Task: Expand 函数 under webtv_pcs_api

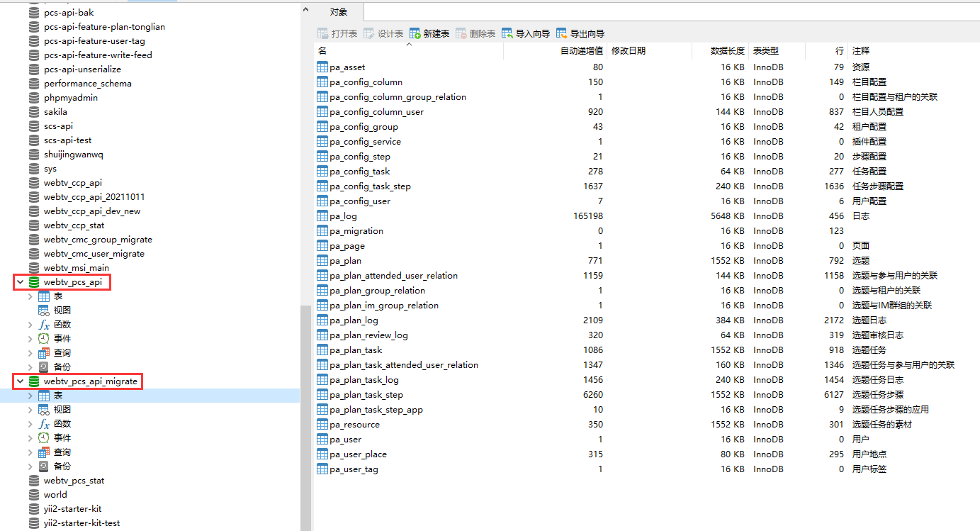Action: [x=30, y=325]
